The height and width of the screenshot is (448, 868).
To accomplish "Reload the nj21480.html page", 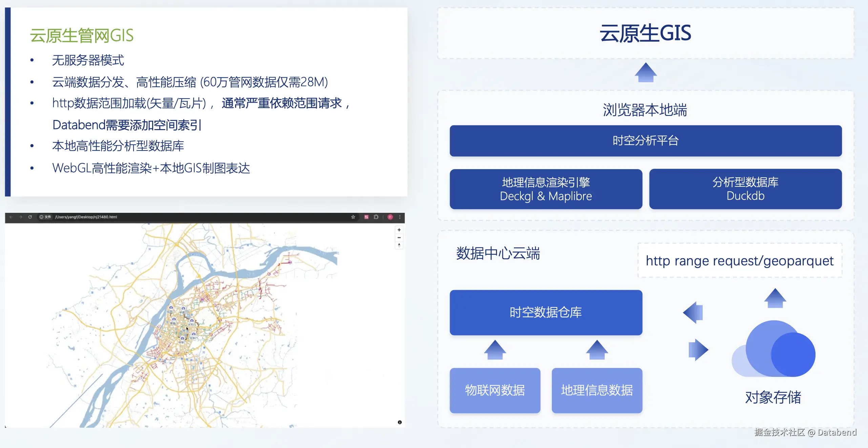I will [x=30, y=217].
